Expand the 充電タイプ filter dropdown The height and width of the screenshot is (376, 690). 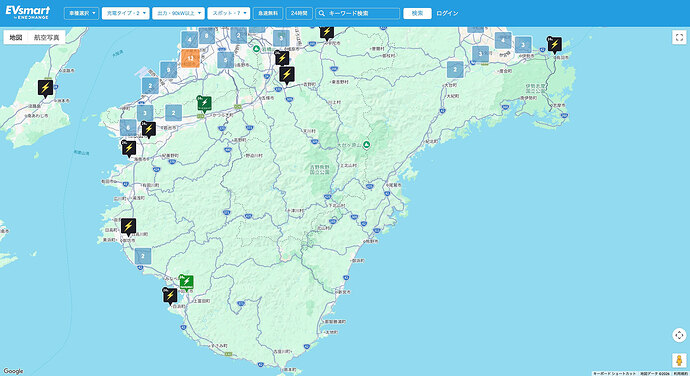click(x=126, y=13)
